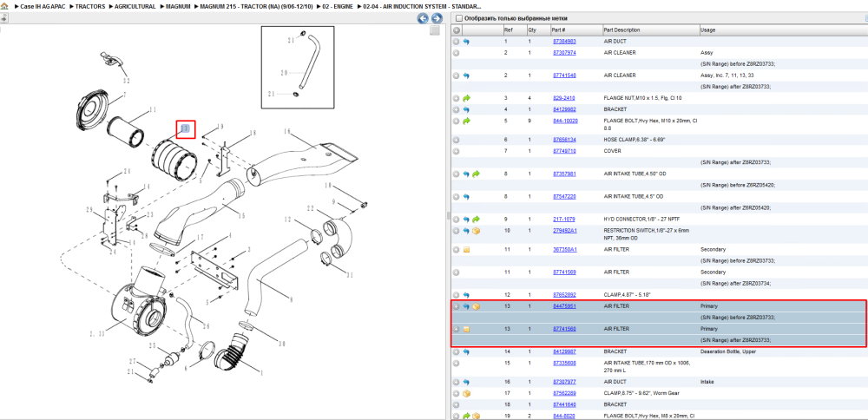The height and width of the screenshot is (420, 868).
Task: Select callout 16 on the air duct diagram
Action: coord(286,132)
